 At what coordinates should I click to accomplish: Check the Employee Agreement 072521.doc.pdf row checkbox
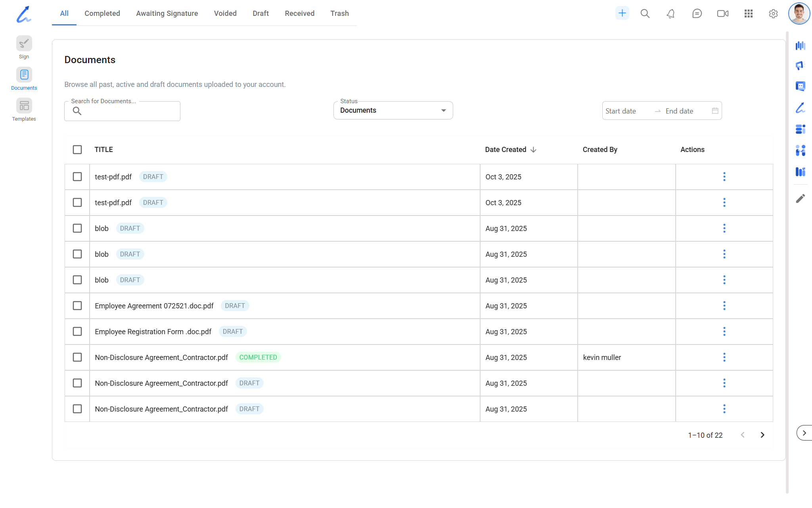pyautogui.click(x=77, y=306)
